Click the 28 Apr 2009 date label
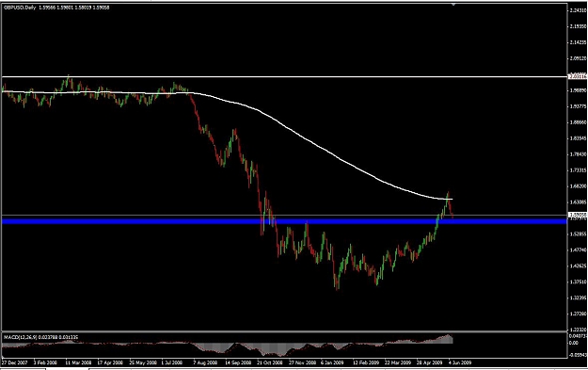The height and width of the screenshot is (370, 588). click(x=430, y=362)
